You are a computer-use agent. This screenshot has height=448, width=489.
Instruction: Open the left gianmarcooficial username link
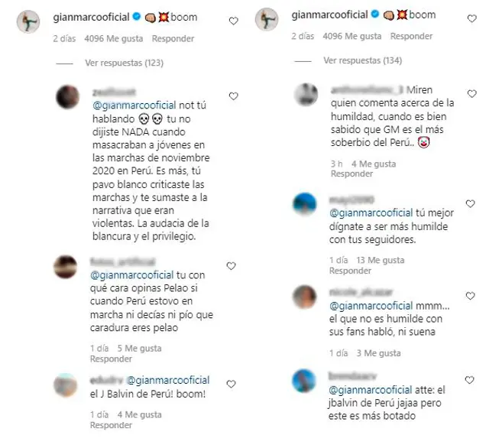91,17
